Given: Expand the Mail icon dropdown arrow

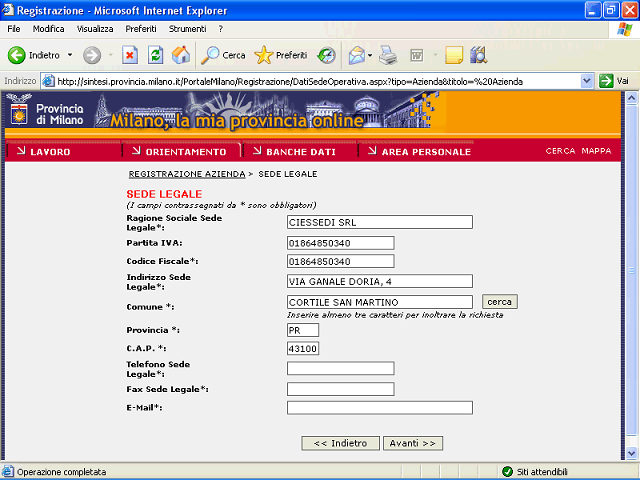Looking at the screenshot, I should point(370,55).
